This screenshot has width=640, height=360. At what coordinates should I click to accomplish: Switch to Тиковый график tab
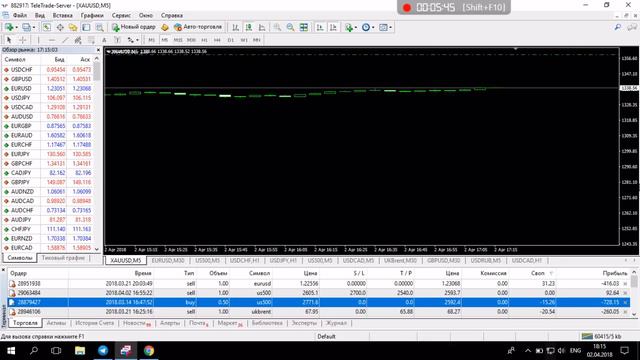[63, 258]
